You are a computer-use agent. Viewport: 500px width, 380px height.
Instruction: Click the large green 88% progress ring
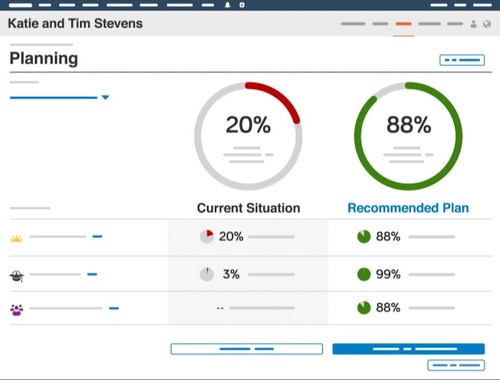408,136
